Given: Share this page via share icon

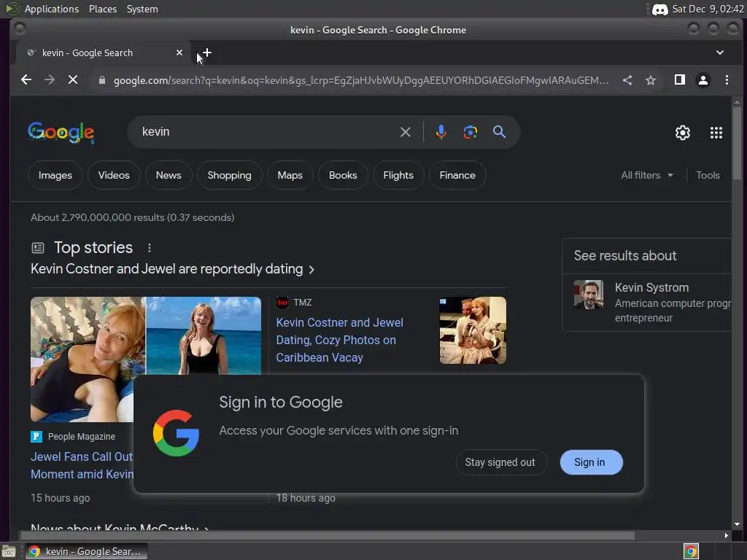Looking at the screenshot, I should coord(627,80).
